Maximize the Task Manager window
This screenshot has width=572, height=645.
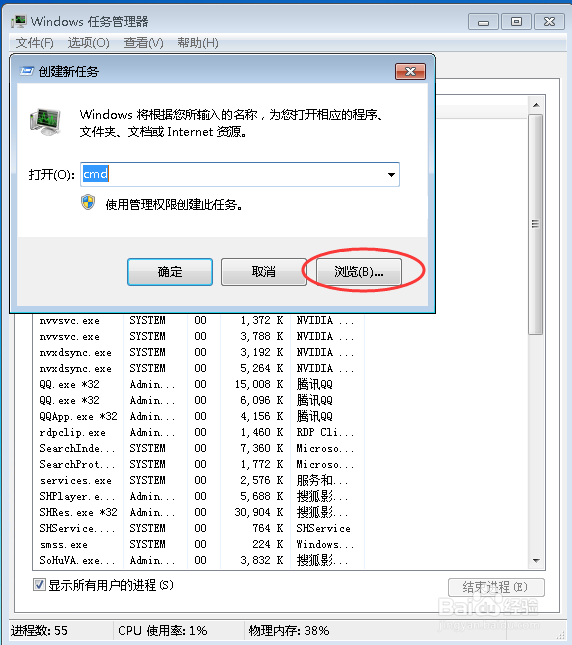[516, 22]
